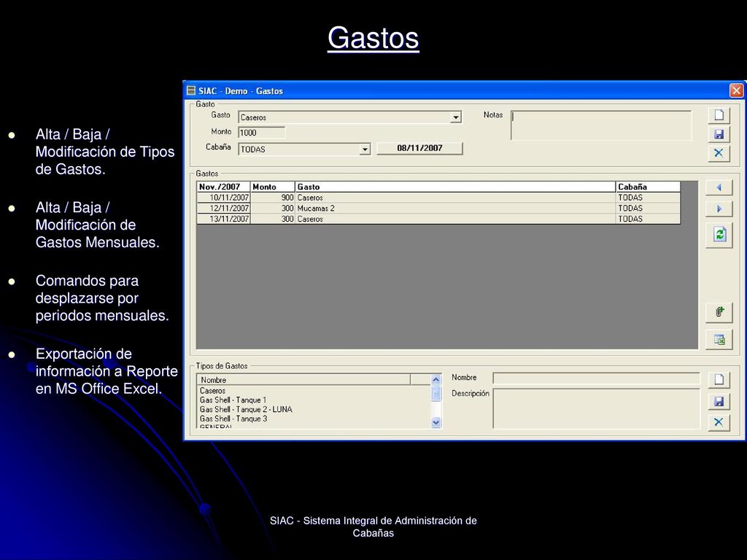Select Gas Shell - Tanque 3 in the list
The height and width of the screenshot is (560, 747).
233,419
